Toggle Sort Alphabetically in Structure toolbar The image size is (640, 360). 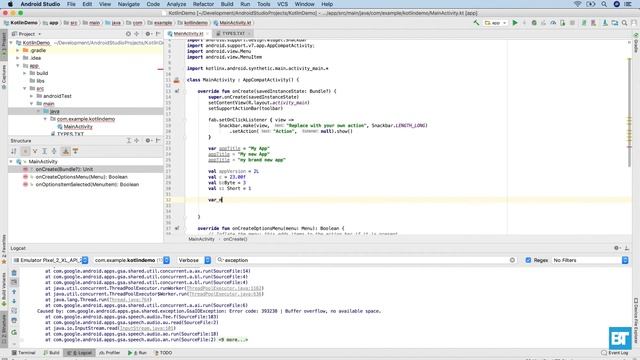point(14,151)
